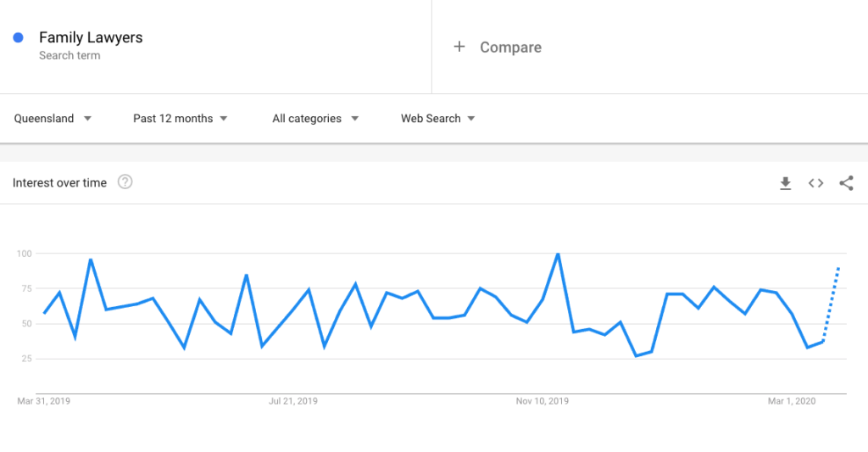Screen dimensions: 868x452
Task: Change the Web Search type dropdown
Action: pos(438,119)
